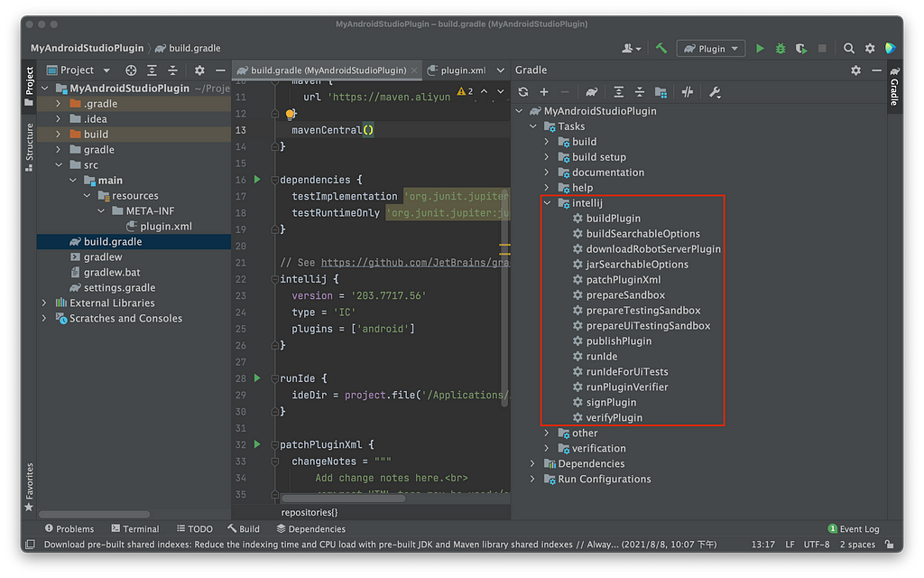Click the UTF-8 encoding status bar entry
Screen dimensions: 924x578
click(816, 545)
